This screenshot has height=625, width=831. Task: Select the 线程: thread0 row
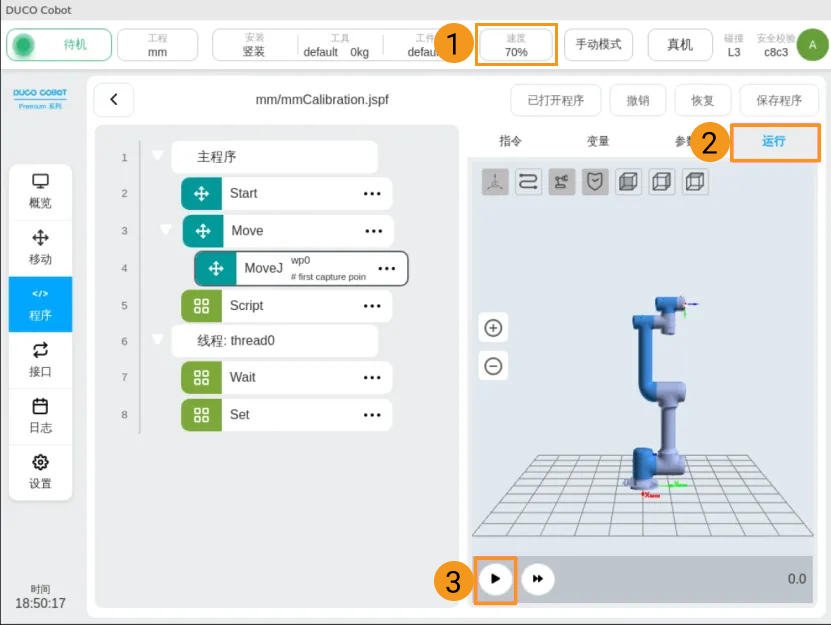click(275, 341)
